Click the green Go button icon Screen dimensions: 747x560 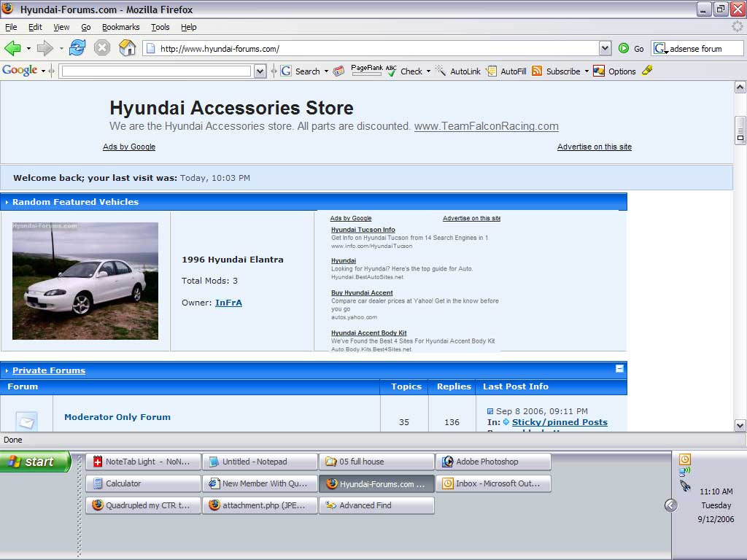point(624,48)
